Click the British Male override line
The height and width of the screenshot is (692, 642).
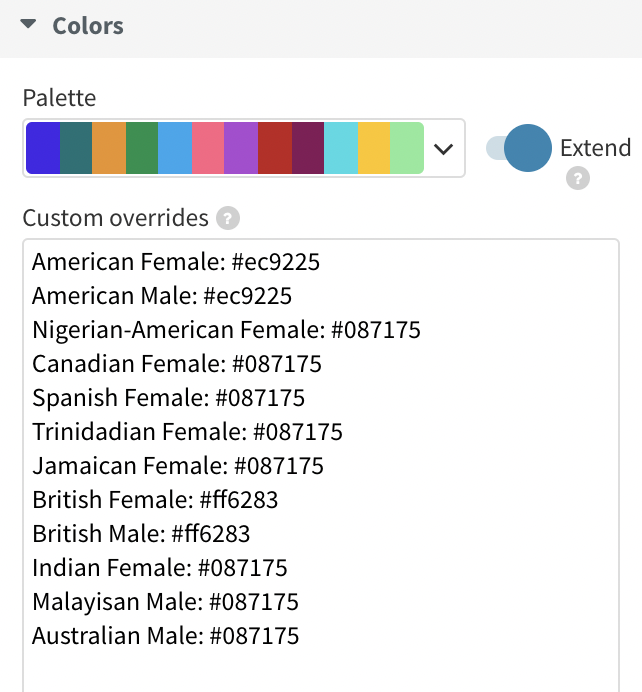click(x=141, y=533)
